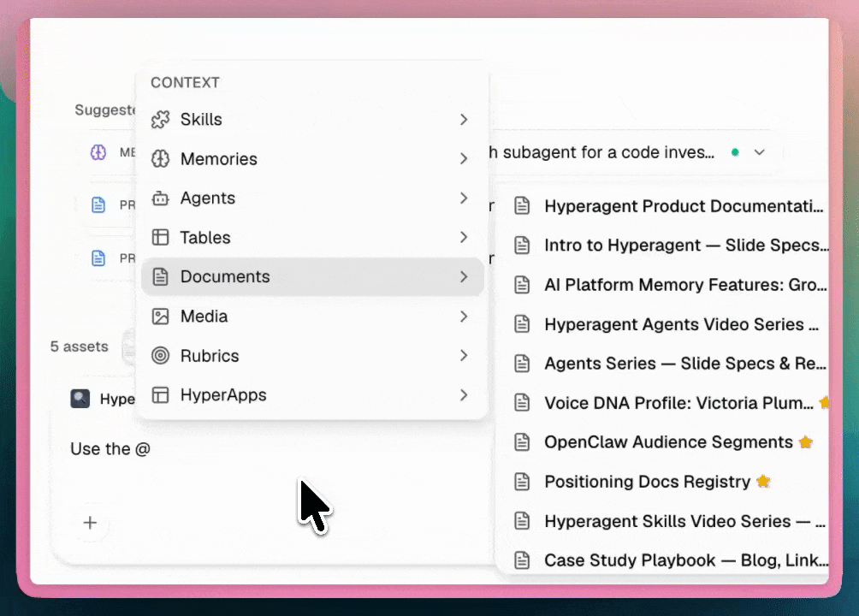Expand the Agents submenu chevron
Viewport: 859px width, 616px height.
click(x=464, y=198)
